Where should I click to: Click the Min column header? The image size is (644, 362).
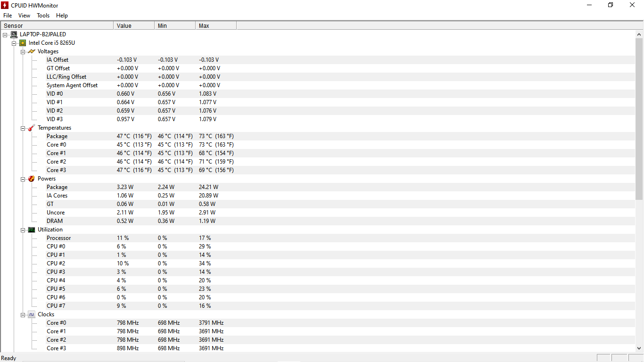coord(175,25)
